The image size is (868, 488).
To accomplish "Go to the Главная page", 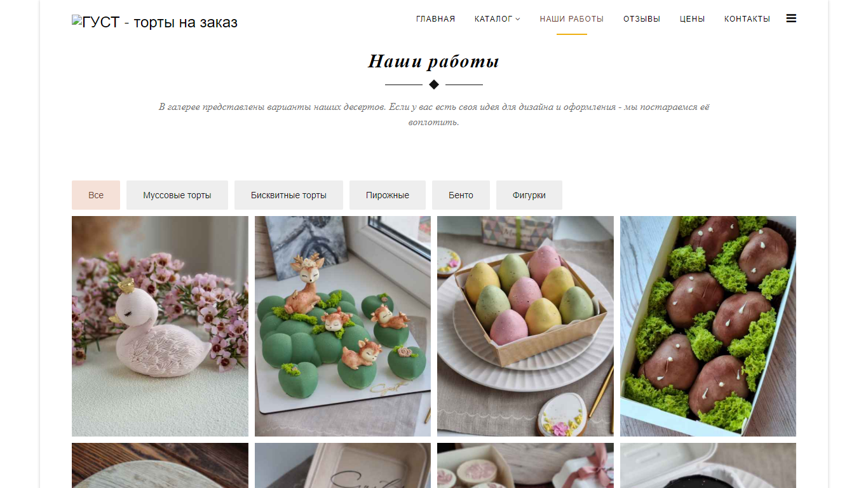I will 435,19.
